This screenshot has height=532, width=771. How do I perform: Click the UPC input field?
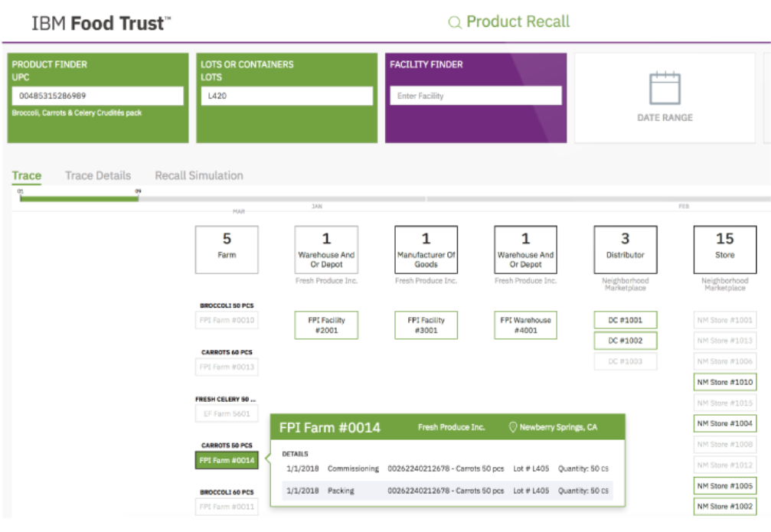point(97,96)
